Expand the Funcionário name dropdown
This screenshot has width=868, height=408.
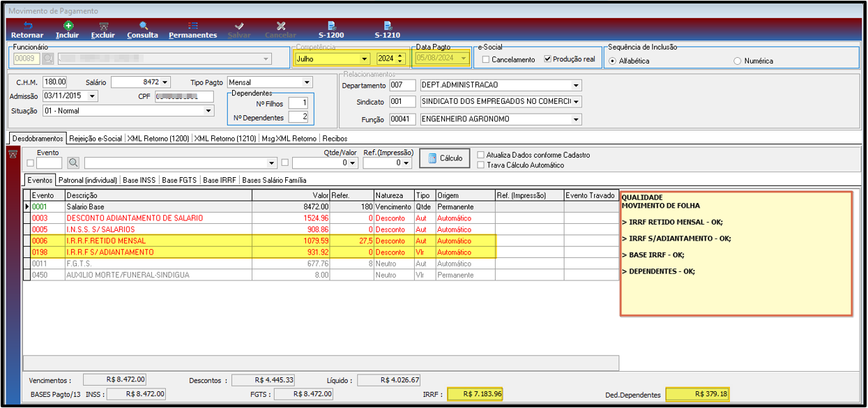point(266,59)
